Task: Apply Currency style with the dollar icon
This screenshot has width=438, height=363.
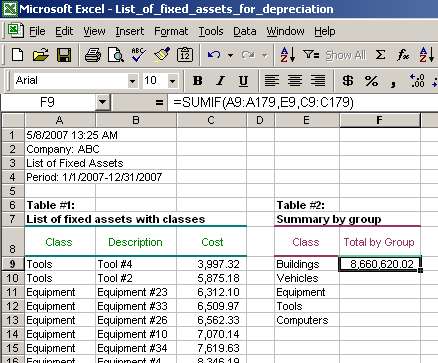Action: 348,81
